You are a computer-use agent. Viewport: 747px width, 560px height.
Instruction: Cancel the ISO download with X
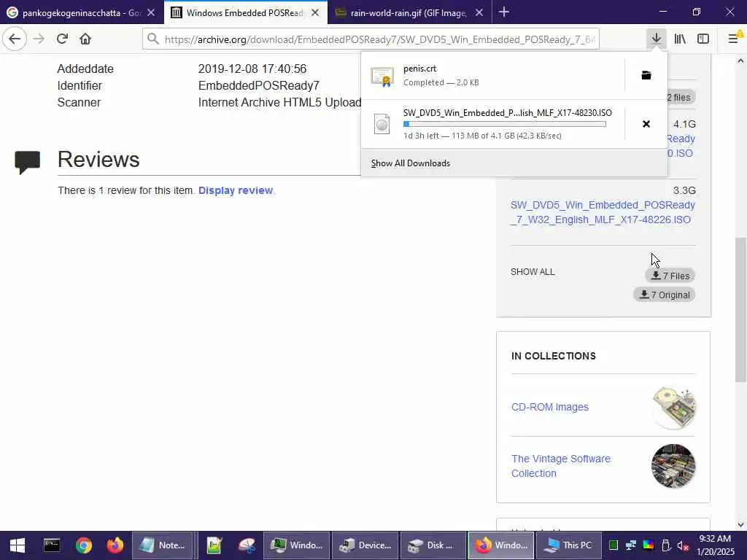point(646,124)
